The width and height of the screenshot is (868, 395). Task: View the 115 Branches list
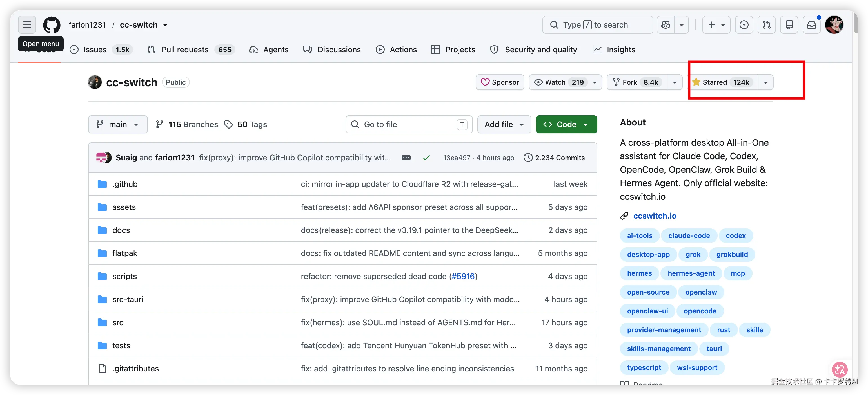click(x=187, y=124)
